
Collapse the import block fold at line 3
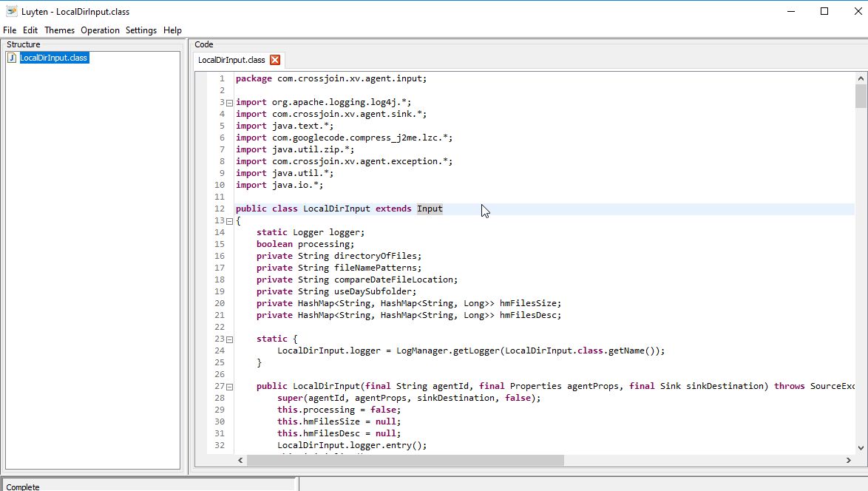229,103
